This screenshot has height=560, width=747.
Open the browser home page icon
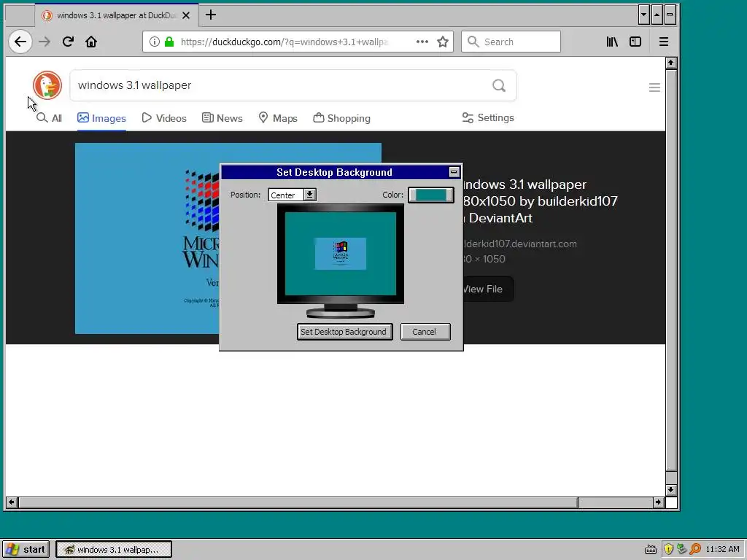click(91, 42)
